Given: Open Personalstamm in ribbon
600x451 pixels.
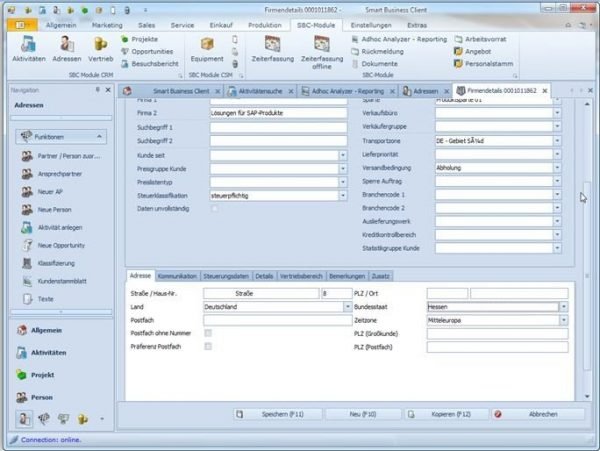Looking at the screenshot, I should [484, 63].
